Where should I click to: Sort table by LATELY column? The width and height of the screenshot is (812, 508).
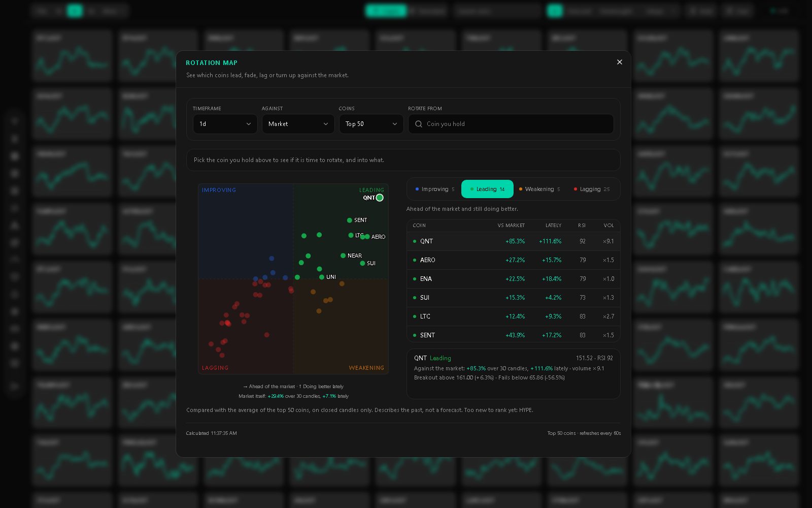point(553,226)
